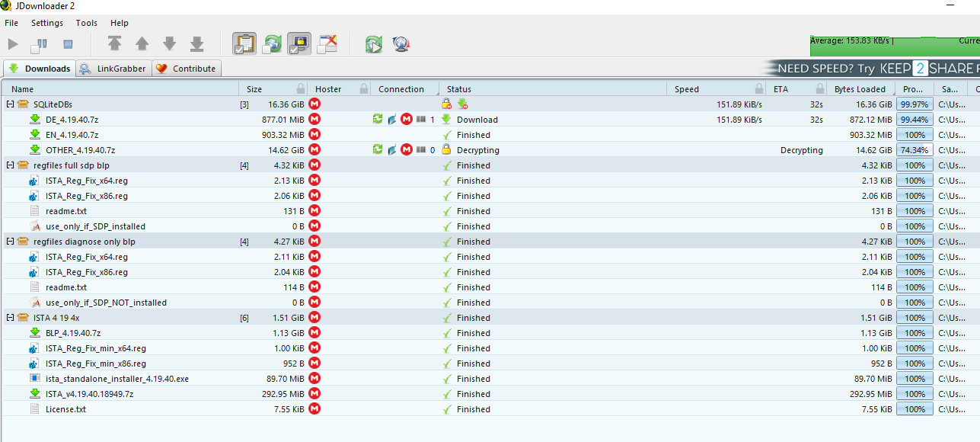Collapse regfiles diagnose only blp package
Screen dimensions: 980x442
pyautogui.click(x=10, y=242)
